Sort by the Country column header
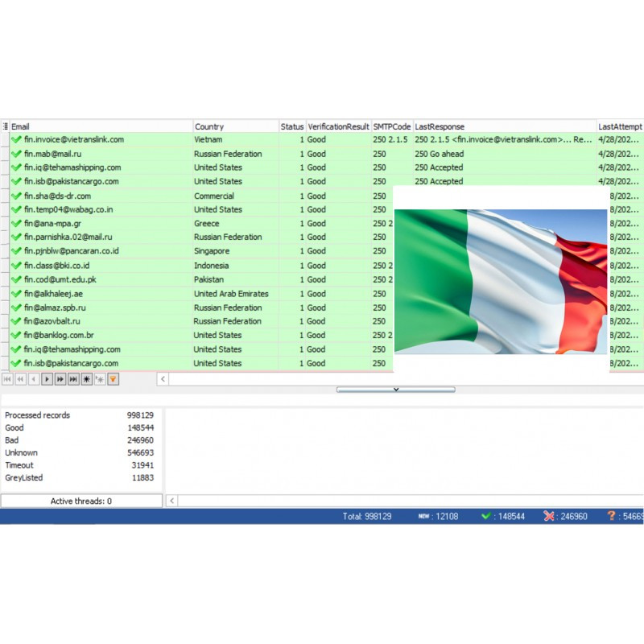The width and height of the screenshot is (644, 644). click(235, 126)
